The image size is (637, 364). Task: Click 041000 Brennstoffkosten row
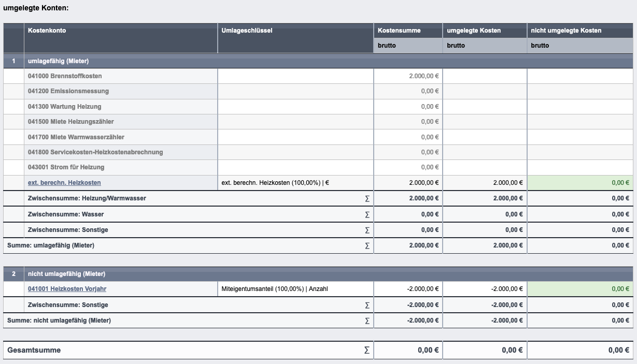318,76
